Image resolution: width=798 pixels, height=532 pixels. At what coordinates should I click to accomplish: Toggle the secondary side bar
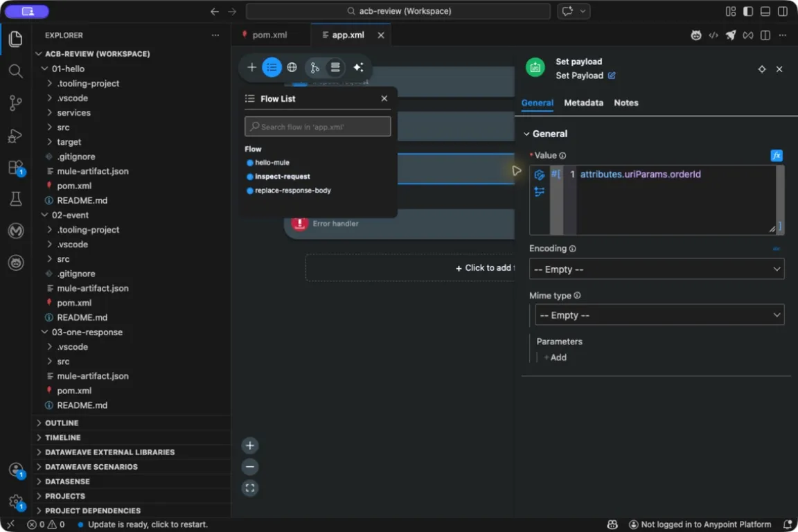tap(783, 11)
